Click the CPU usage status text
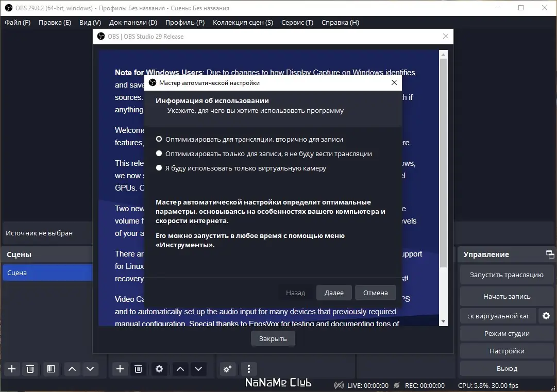The width and height of the screenshot is (557, 392). [488, 386]
